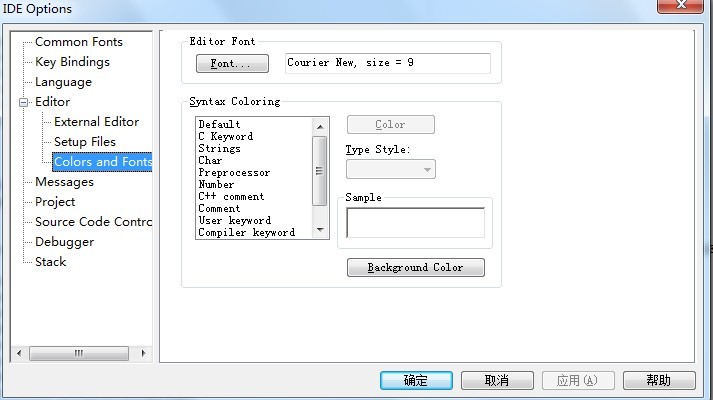Click the Font... button
The height and width of the screenshot is (400, 713).
click(x=225, y=64)
